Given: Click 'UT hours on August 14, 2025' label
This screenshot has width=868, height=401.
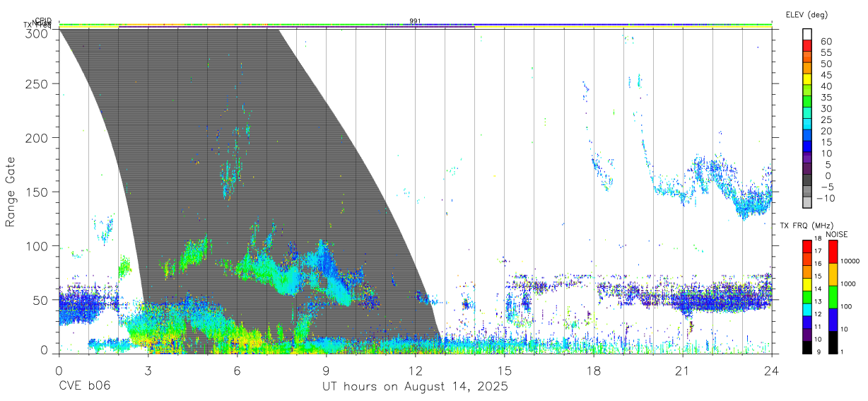Looking at the screenshot, I should coord(415,387).
